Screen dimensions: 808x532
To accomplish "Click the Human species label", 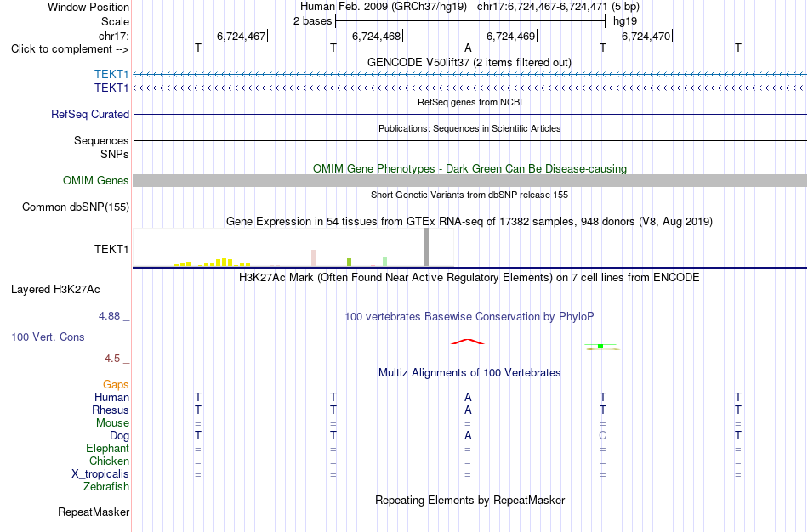I will (x=111, y=397).
